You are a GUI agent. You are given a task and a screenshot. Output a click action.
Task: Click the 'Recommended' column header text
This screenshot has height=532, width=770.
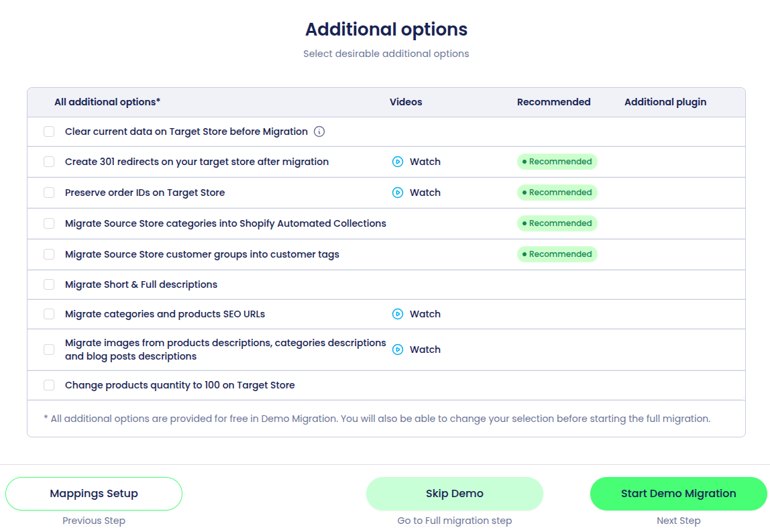click(x=553, y=102)
